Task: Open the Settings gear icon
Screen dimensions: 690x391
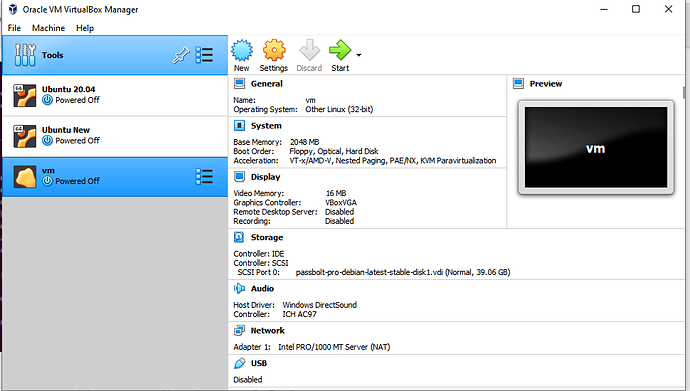Action: [274, 51]
